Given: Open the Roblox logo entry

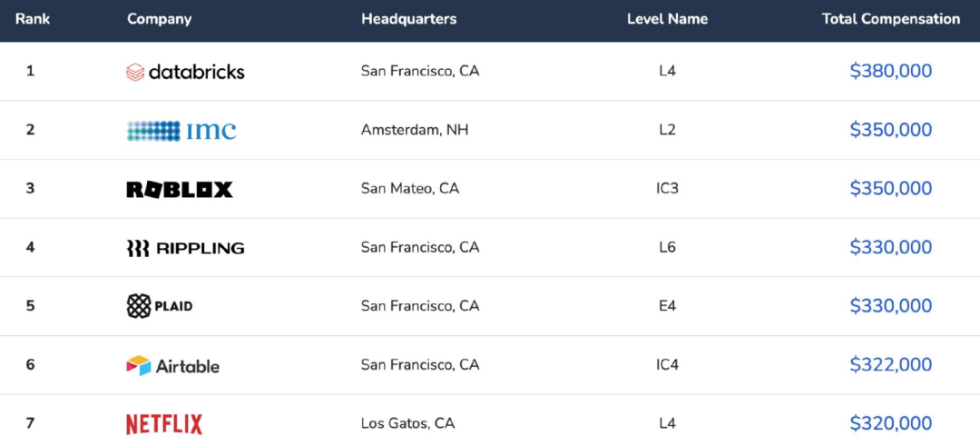Looking at the screenshot, I should click(x=180, y=190).
